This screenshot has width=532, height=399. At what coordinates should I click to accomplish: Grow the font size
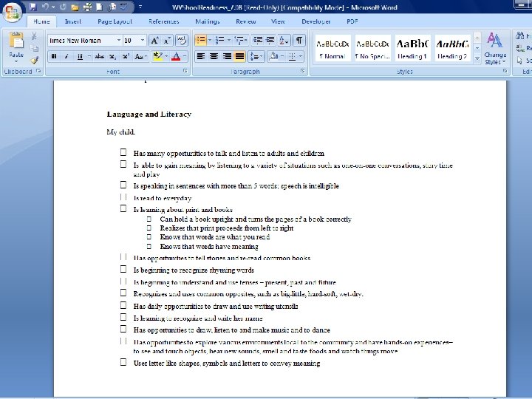tap(154, 41)
